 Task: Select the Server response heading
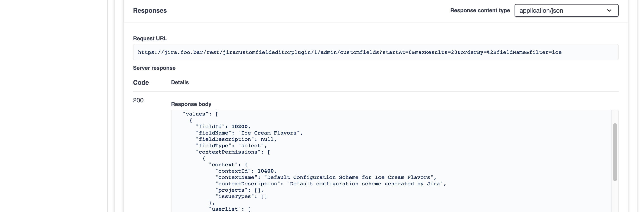click(154, 68)
